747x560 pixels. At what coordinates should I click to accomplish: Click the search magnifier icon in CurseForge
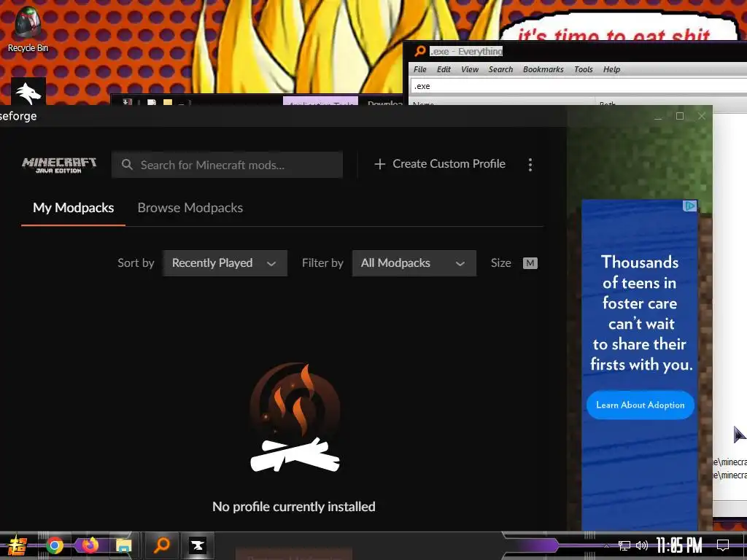coord(127,165)
